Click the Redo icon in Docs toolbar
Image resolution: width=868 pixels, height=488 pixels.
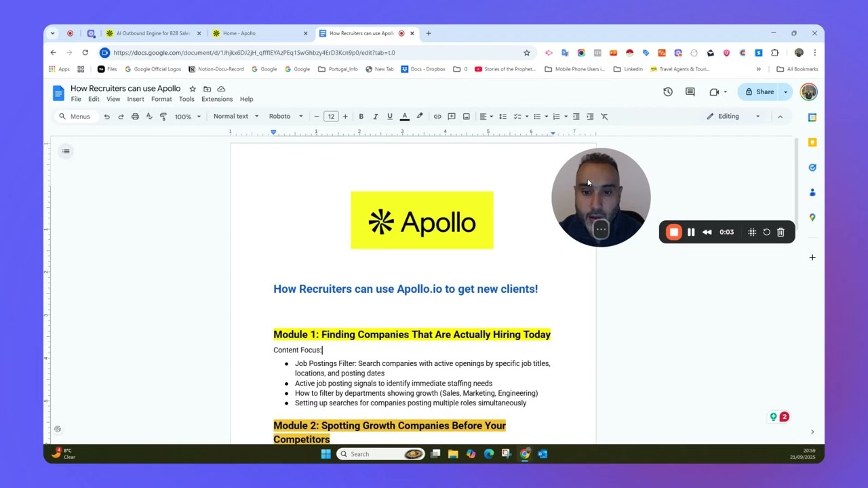point(121,117)
